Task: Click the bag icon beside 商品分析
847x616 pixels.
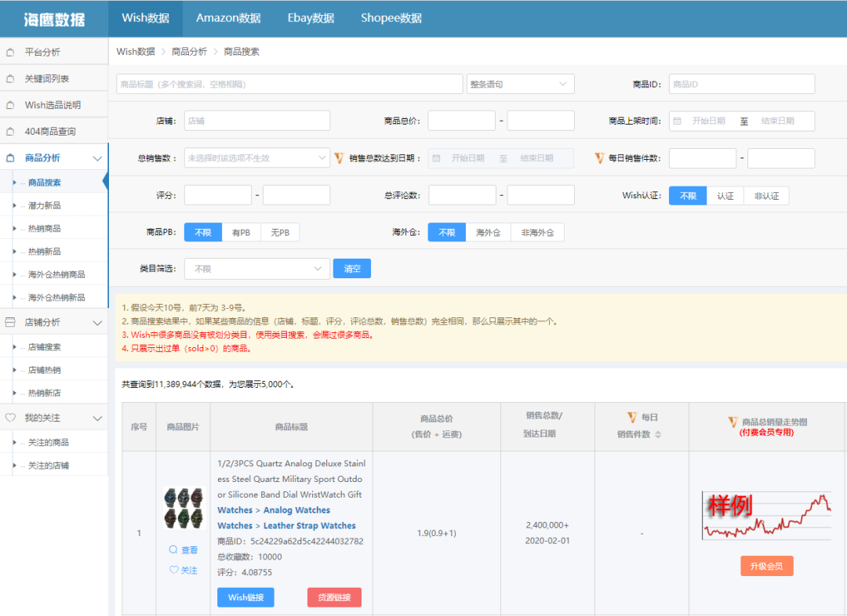Action: (10, 158)
